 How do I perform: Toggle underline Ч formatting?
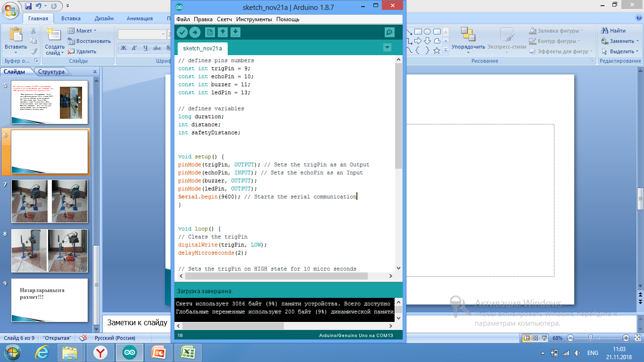point(145,48)
